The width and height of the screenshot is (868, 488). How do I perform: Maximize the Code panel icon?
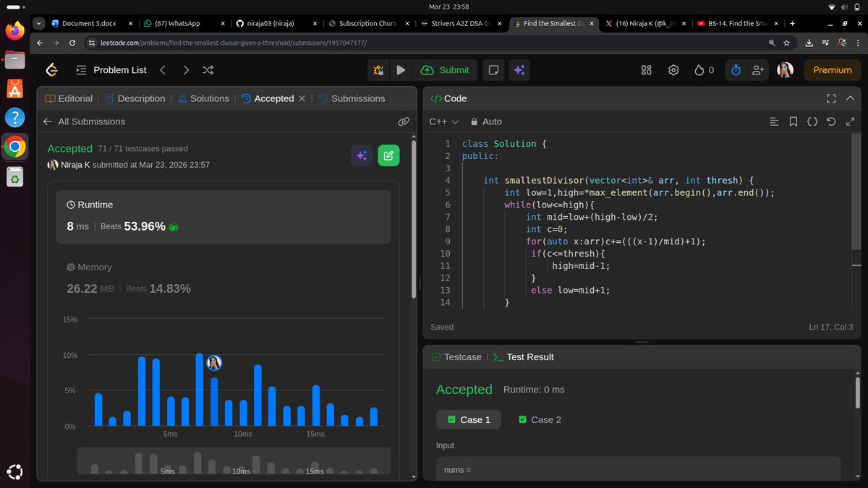coord(831,98)
